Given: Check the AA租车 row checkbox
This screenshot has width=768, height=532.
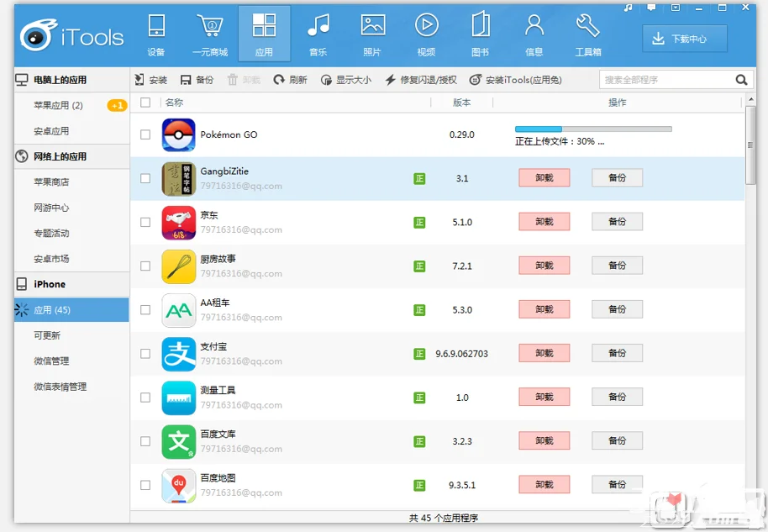Looking at the screenshot, I should tap(145, 310).
